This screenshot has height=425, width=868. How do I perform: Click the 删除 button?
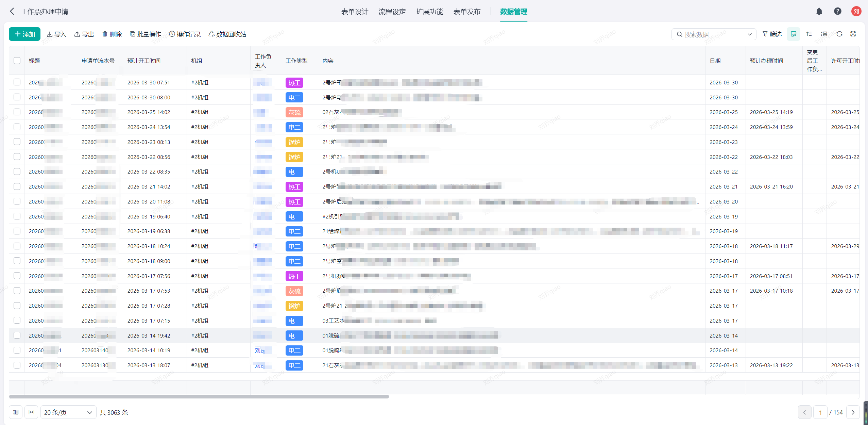coord(112,34)
